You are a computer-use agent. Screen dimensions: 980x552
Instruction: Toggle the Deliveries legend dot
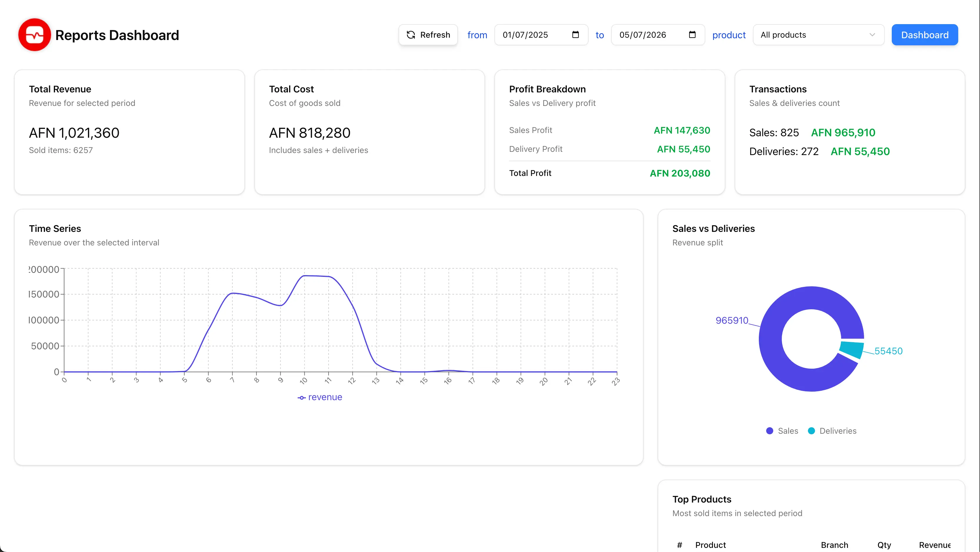coord(811,431)
